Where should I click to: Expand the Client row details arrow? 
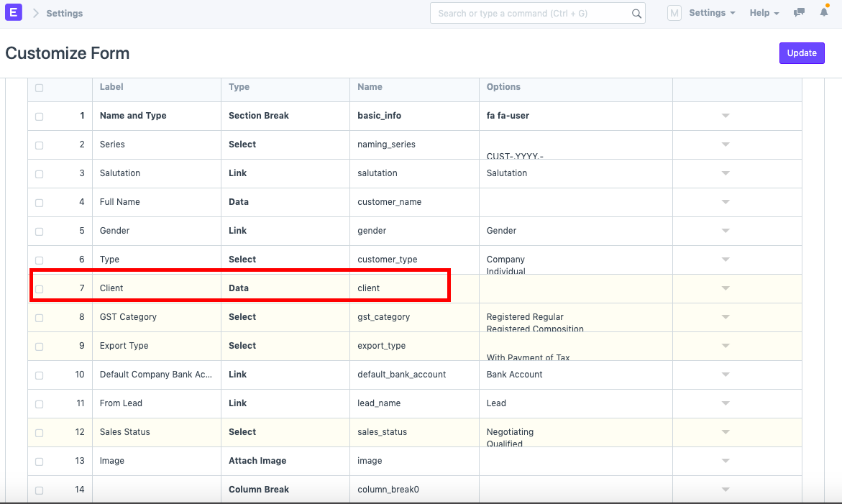tap(726, 288)
